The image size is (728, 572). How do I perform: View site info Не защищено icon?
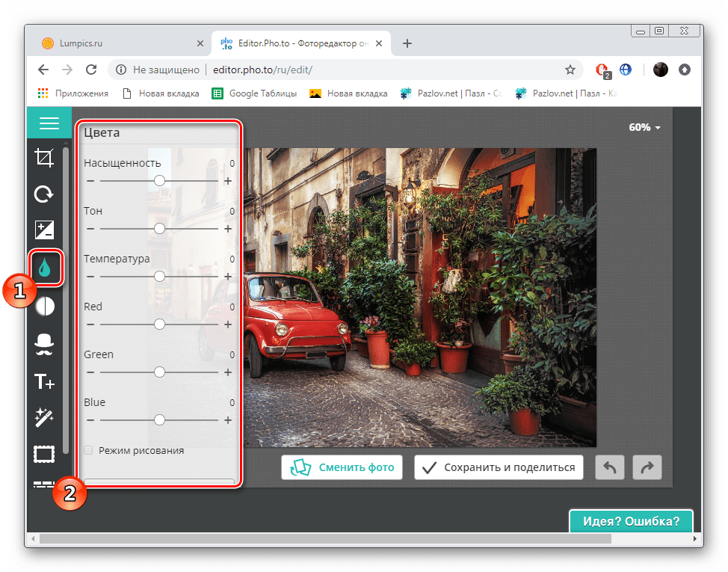121,70
